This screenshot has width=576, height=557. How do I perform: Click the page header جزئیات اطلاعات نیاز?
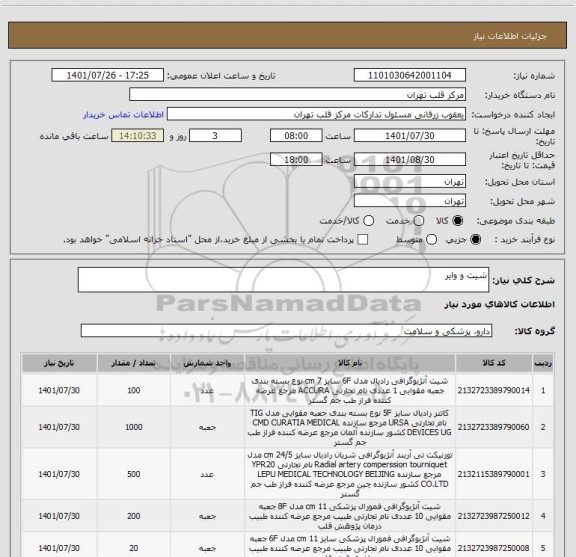click(x=510, y=36)
